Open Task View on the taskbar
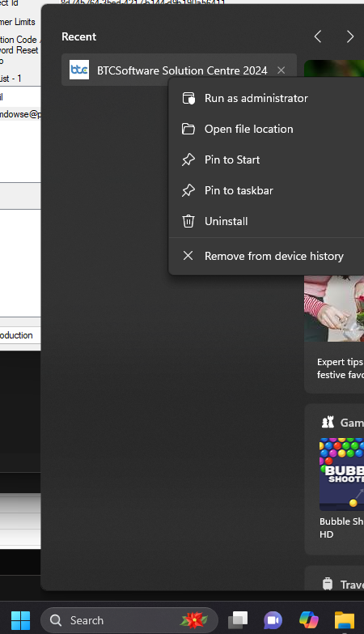The width and height of the screenshot is (364, 634). [x=238, y=620]
